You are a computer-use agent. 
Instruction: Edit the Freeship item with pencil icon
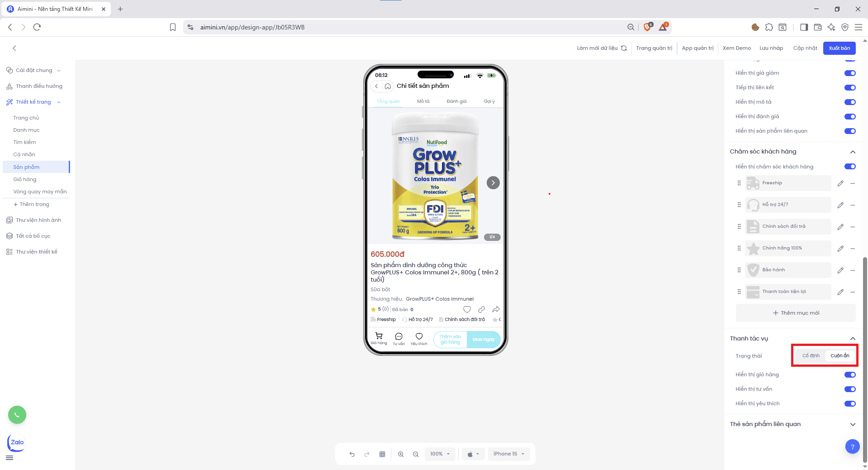click(840, 183)
